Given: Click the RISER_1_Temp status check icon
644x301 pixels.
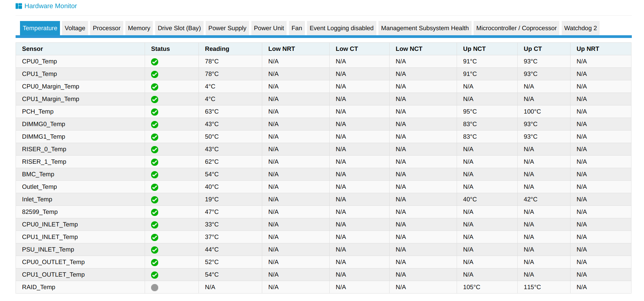Looking at the screenshot, I should pyautogui.click(x=154, y=162).
